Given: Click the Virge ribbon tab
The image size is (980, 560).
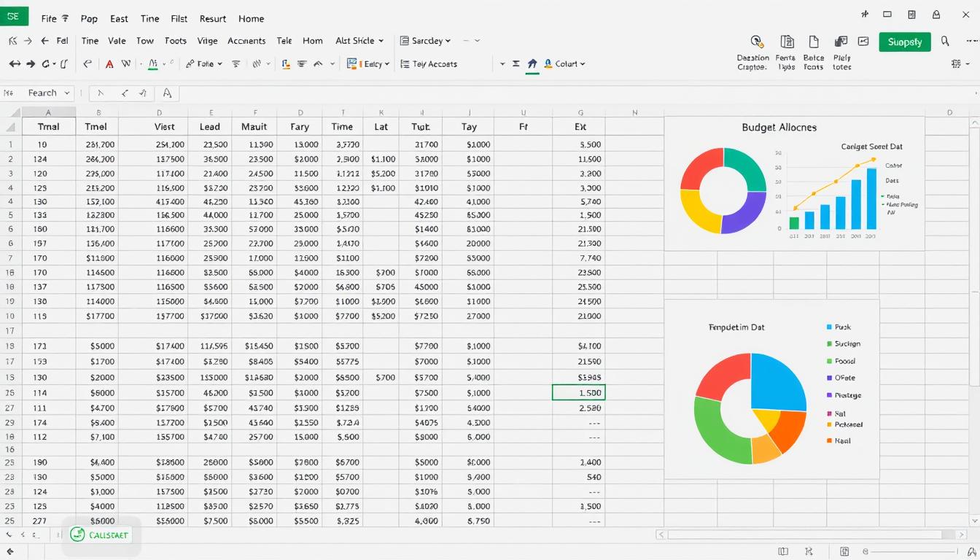Looking at the screenshot, I should pyautogui.click(x=207, y=41).
